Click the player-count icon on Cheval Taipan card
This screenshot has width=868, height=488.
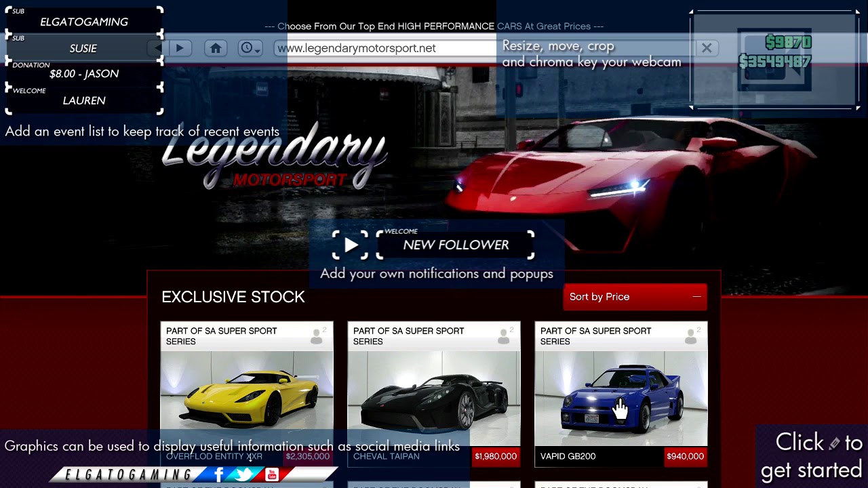[505, 335]
